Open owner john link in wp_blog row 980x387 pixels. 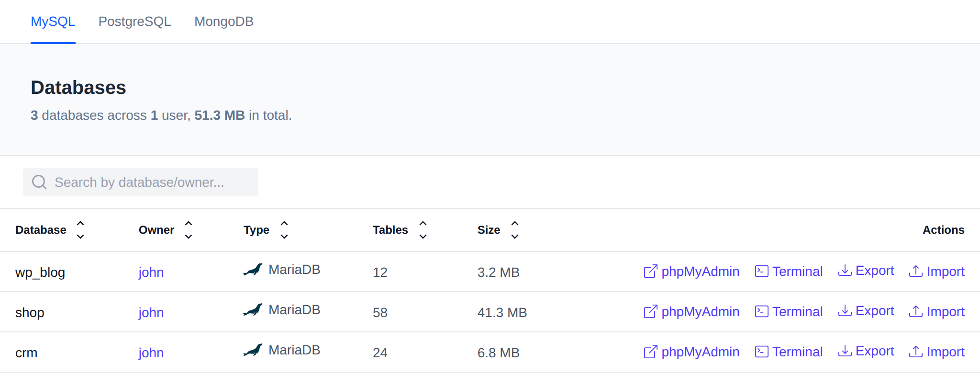[x=151, y=272]
